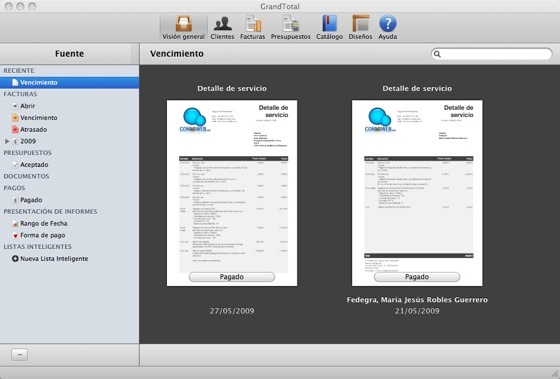The width and height of the screenshot is (560, 379).
Task: Open the Clientes toolbar icon
Action: (x=222, y=27)
